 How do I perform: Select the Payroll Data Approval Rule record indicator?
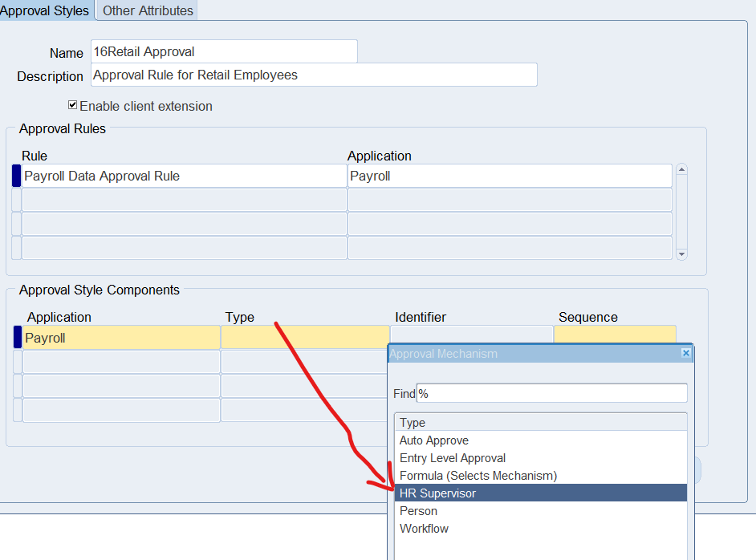click(x=16, y=176)
